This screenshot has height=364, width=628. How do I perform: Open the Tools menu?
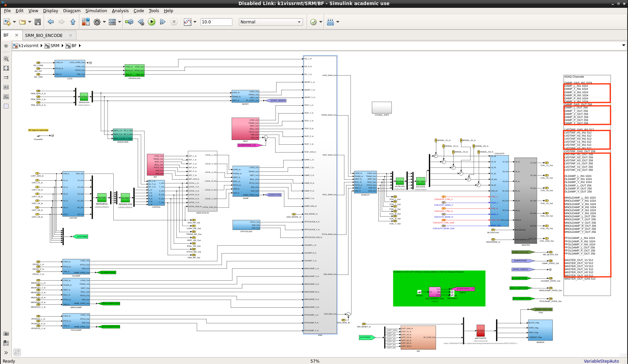154,11
